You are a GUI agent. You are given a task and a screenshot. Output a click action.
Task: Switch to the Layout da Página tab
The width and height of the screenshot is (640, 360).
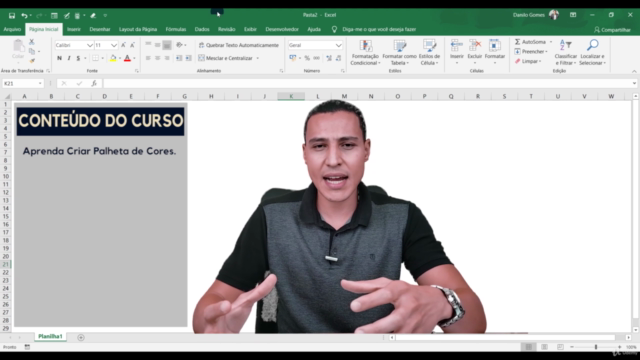click(138, 29)
